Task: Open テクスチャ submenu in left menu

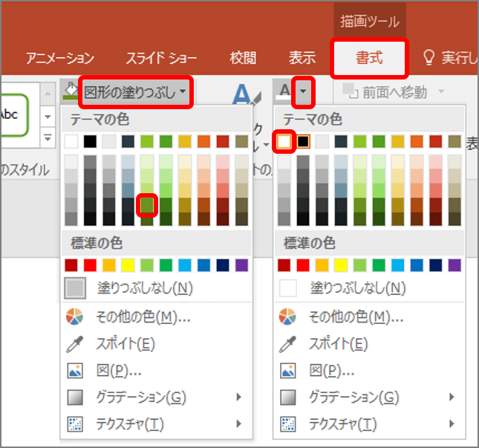Action: click(x=157, y=424)
